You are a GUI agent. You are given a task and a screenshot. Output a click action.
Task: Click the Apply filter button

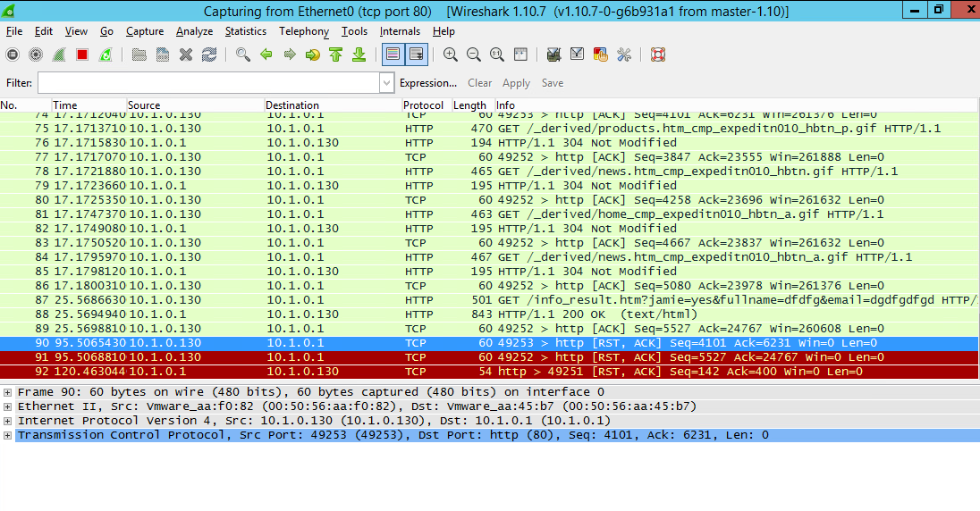[516, 83]
